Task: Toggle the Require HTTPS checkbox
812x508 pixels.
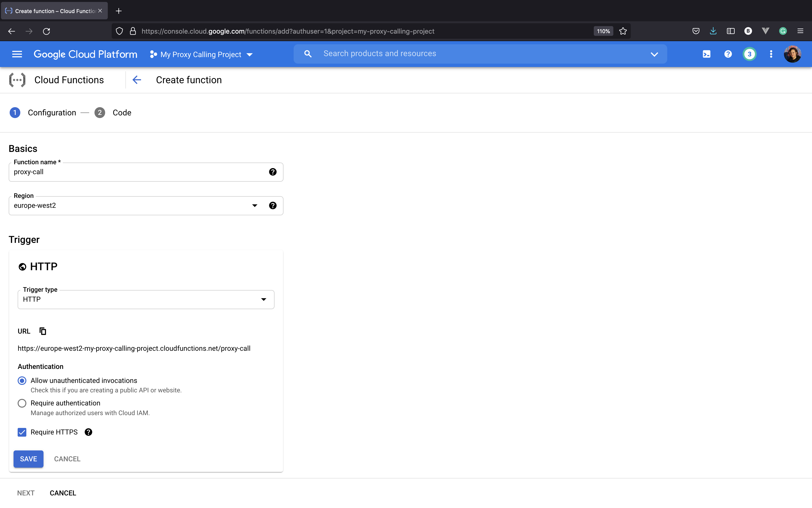Action: click(22, 432)
